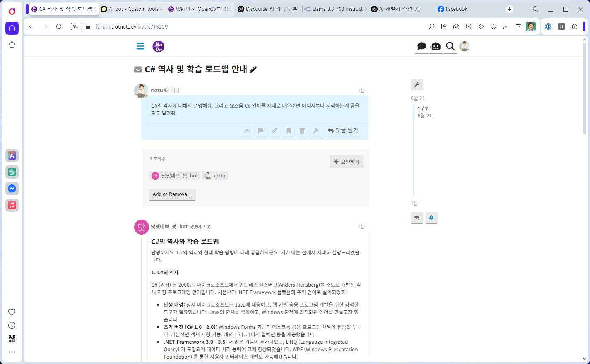
Task: Toggle bookmark on rkttu's post
Action: tap(289, 131)
